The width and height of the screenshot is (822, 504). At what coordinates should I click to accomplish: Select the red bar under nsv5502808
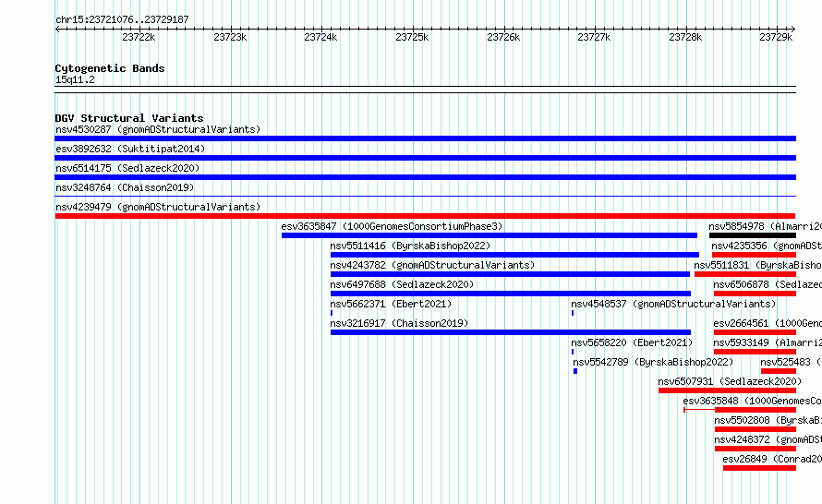click(x=756, y=429)
